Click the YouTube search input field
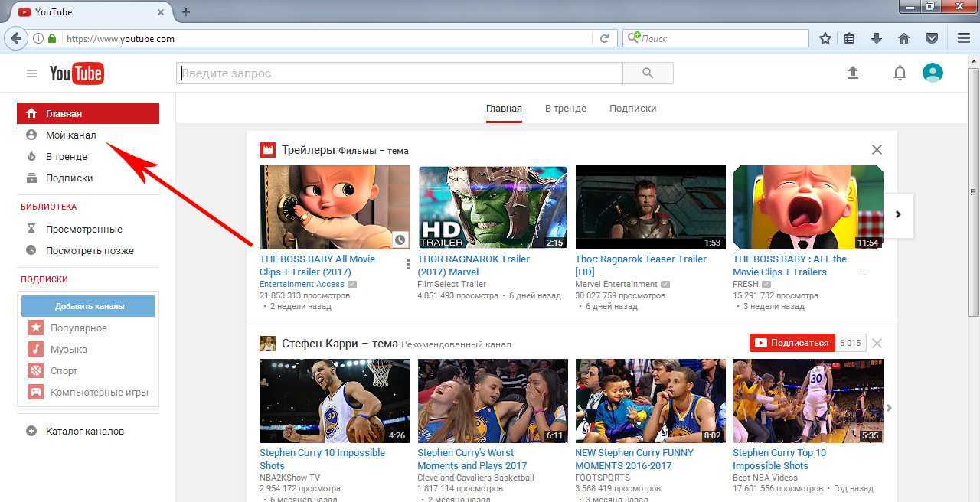Viewport: 980px width, 502px height. (x=400, y=73)
